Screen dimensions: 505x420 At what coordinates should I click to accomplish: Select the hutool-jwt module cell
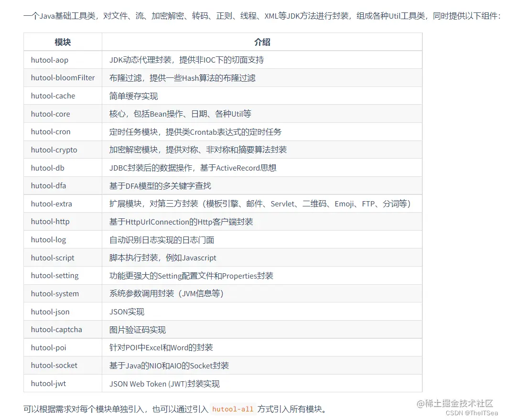(47, 383)
